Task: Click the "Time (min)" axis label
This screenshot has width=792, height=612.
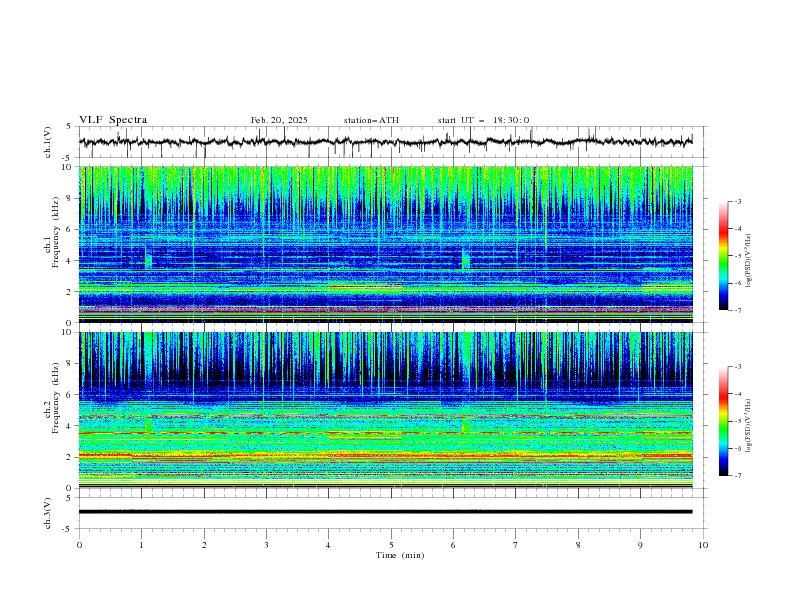Action: [x=400, y=555]
